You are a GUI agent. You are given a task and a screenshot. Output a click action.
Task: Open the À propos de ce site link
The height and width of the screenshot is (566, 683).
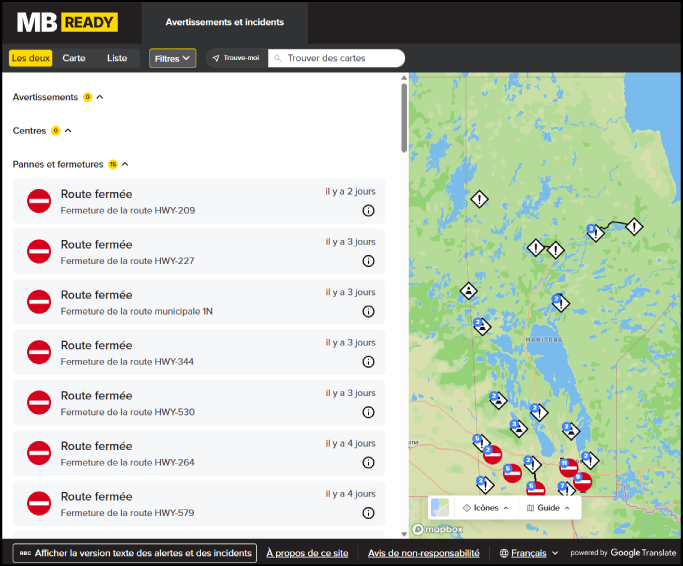point(307,553)
